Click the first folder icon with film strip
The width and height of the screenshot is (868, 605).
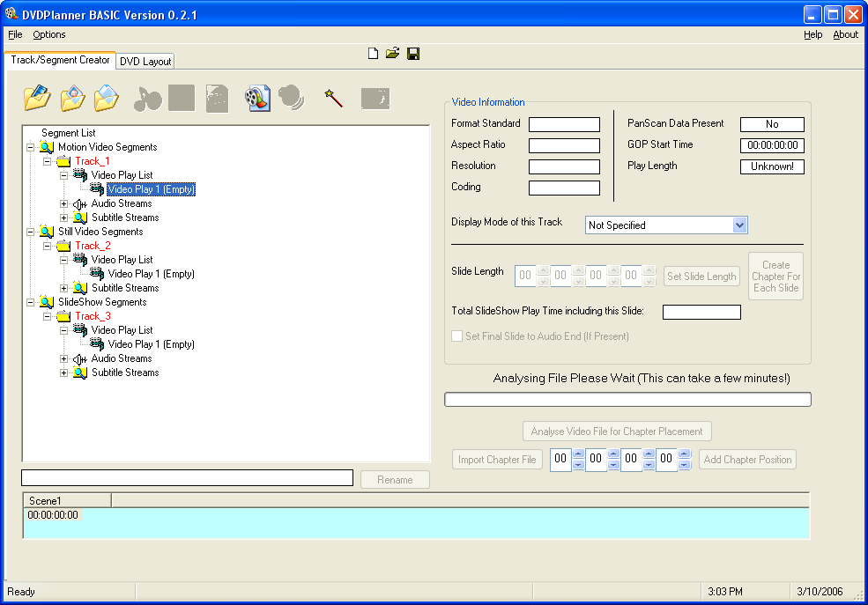point(38,97)
